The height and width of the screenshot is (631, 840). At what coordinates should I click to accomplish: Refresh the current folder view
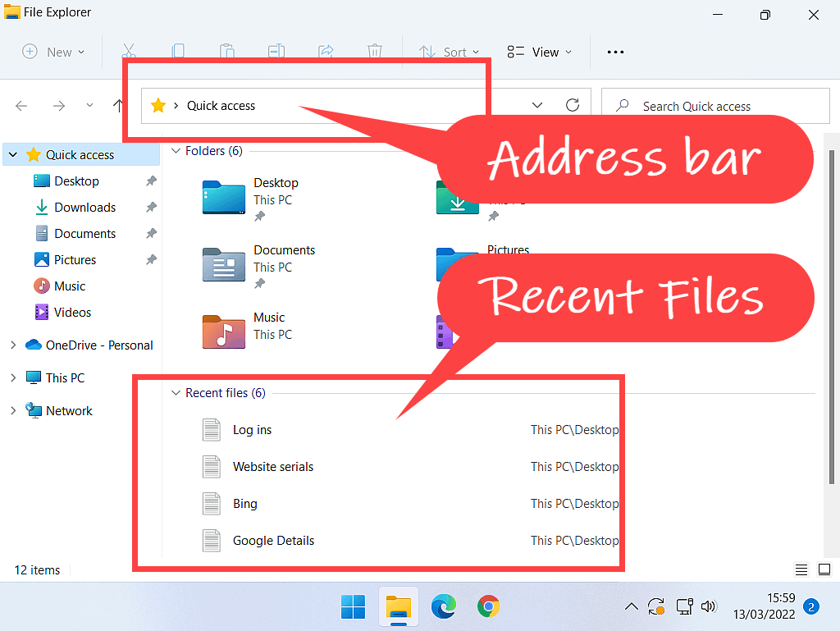tap(572, 105)
